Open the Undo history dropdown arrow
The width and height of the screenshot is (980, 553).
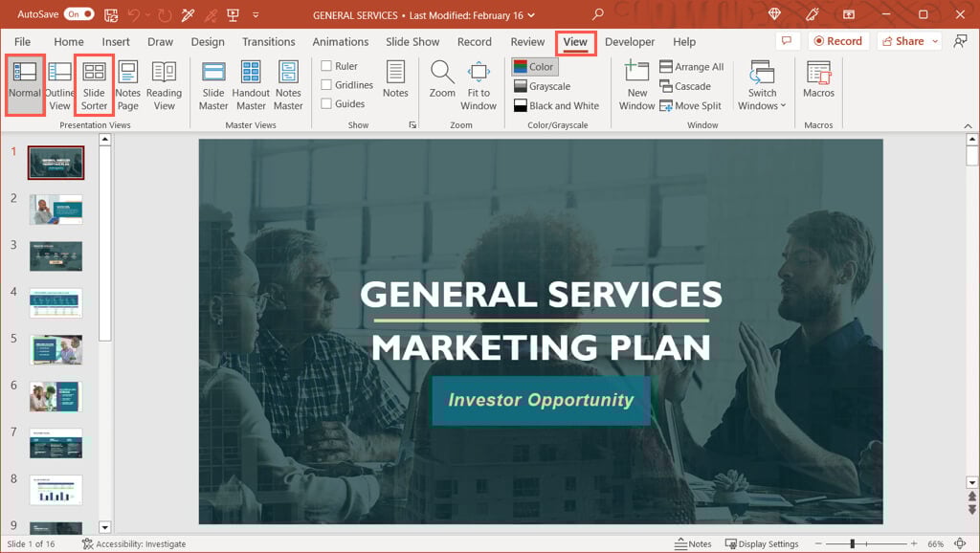[x=148, y=15]
